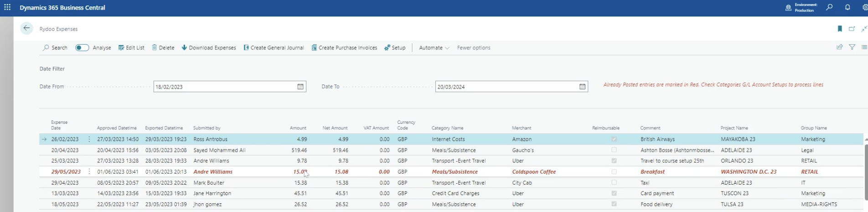
Task: Click the environment information icon
Action: point(788,8)
